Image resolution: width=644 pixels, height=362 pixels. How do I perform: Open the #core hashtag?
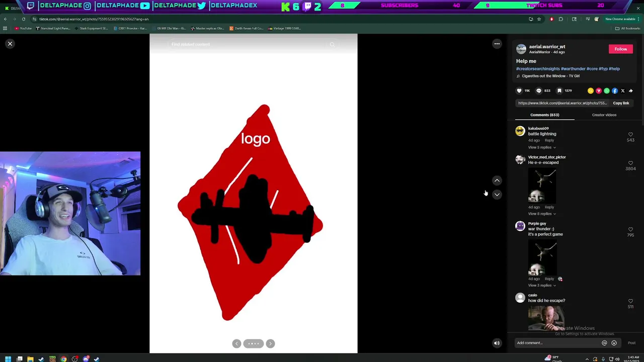point(592,68)
